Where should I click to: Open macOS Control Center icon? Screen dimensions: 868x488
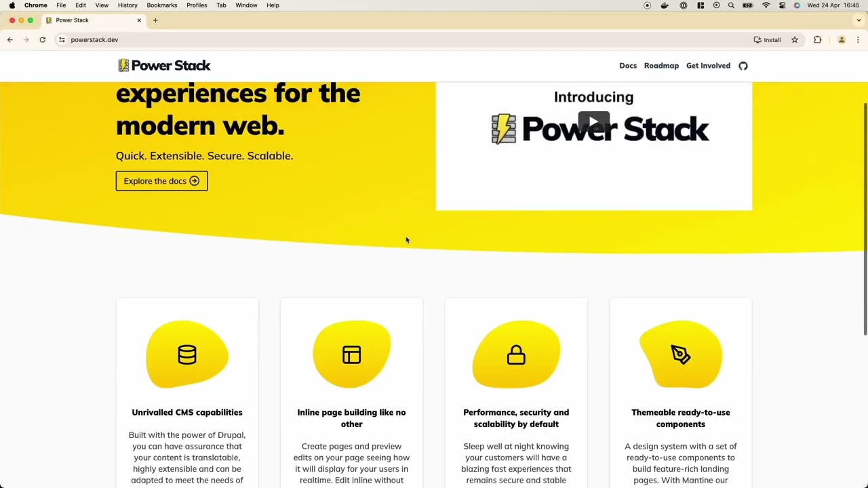[782, 5]
